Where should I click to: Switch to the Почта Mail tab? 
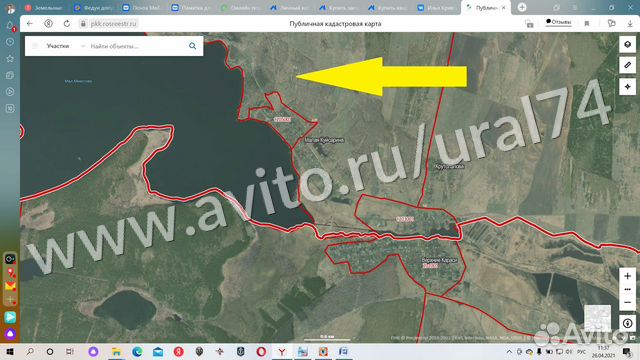[x=142, y=8]
